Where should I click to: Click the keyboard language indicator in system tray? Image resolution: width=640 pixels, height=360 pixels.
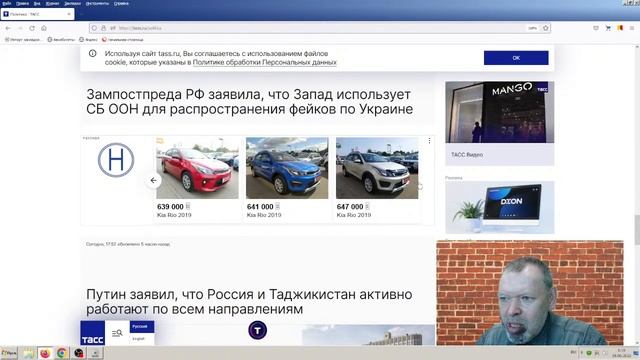pyautogui.click(x=573, y=353)
